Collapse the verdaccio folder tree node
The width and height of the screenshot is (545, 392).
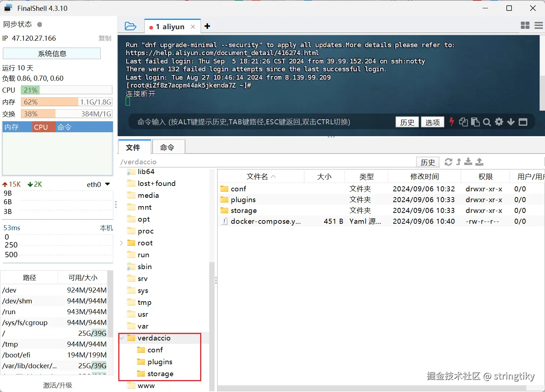click(122, 338)
